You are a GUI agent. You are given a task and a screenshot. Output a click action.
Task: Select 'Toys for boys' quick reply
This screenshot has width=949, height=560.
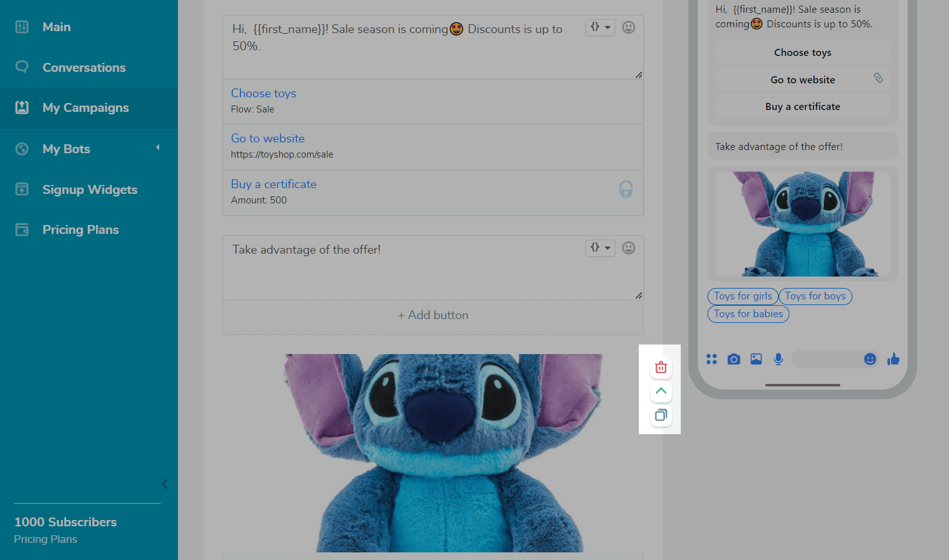pyautogui.click(x=816, y=296)
